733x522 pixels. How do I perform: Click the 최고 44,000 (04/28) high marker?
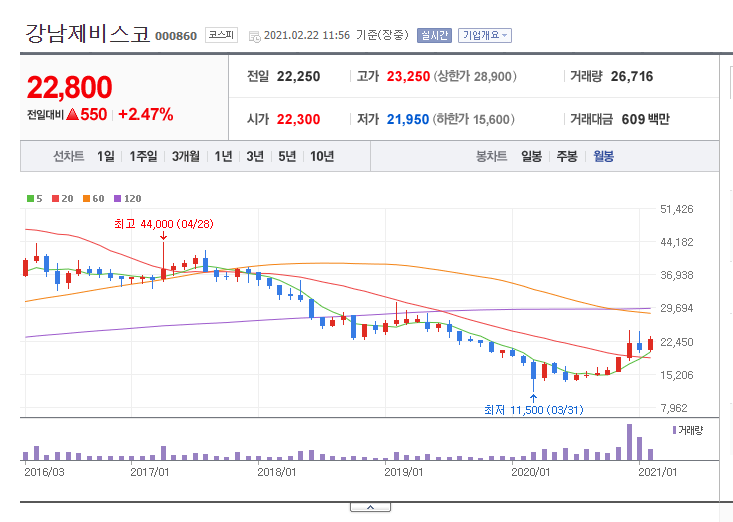coord(164,224)
